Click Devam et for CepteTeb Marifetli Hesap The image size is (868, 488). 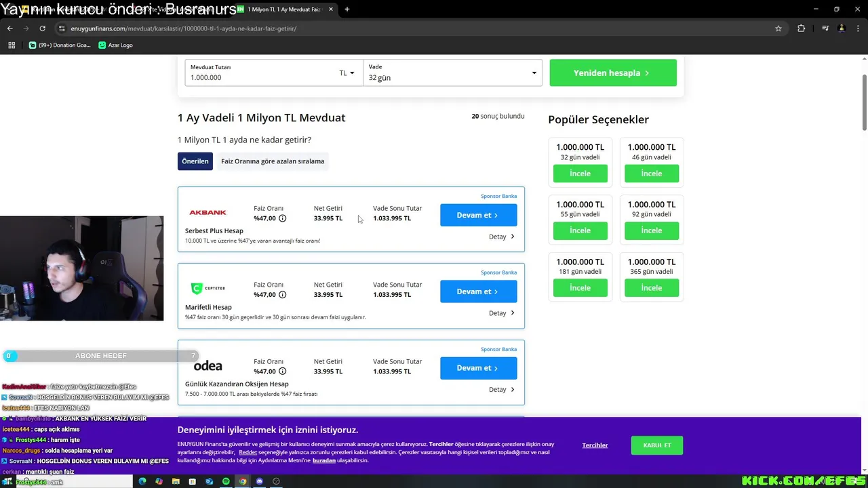pos(478,291)
